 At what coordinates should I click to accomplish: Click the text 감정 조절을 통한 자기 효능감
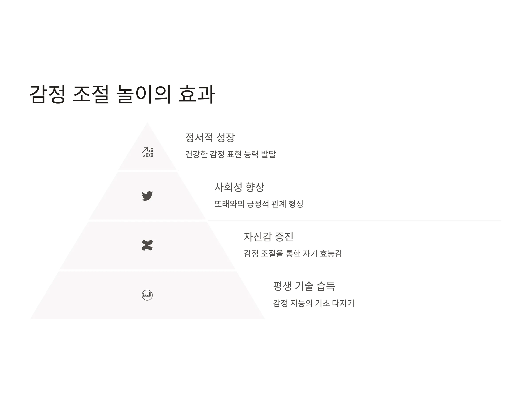click(293, 254)
